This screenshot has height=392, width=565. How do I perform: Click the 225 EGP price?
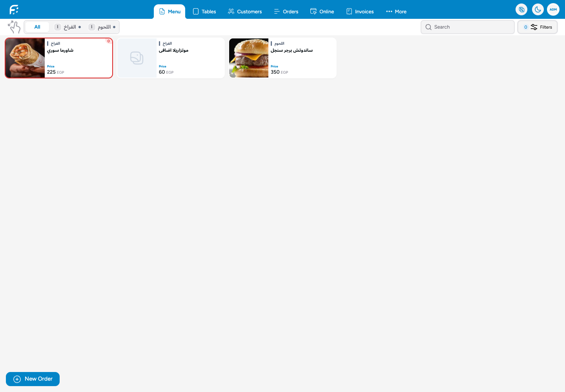[x=55, y=72]
